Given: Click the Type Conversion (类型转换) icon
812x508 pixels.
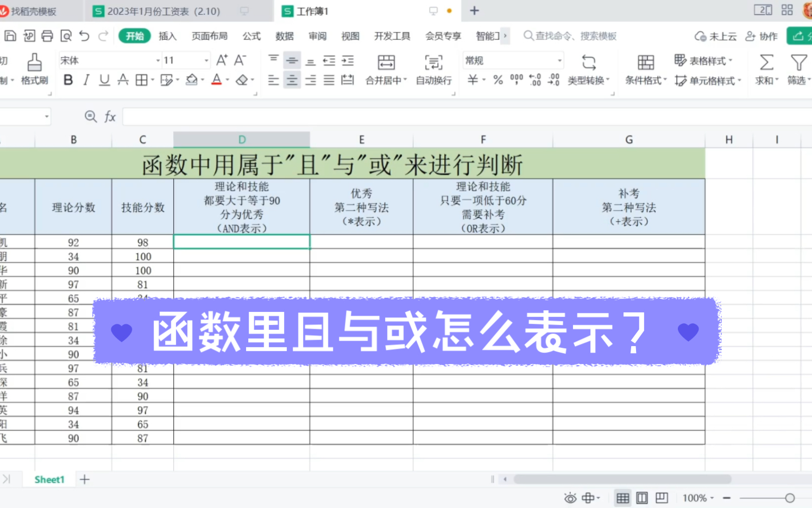Looking at the screenshot, I should tap(589, 62).
